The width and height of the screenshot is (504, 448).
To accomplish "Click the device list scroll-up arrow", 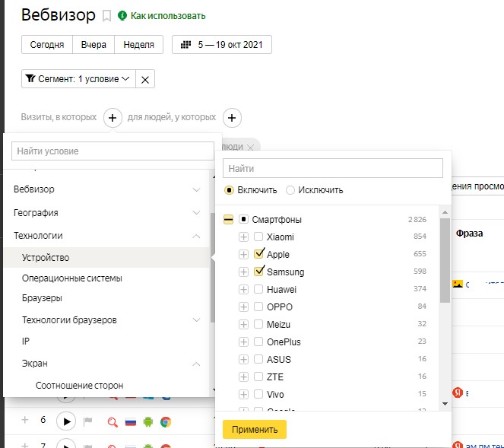I will tap(445, 212).
